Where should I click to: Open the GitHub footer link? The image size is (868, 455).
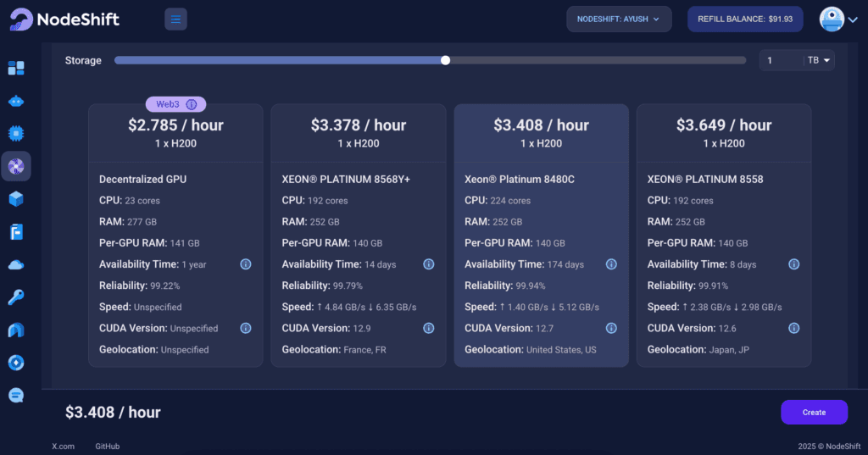[107, 446]
